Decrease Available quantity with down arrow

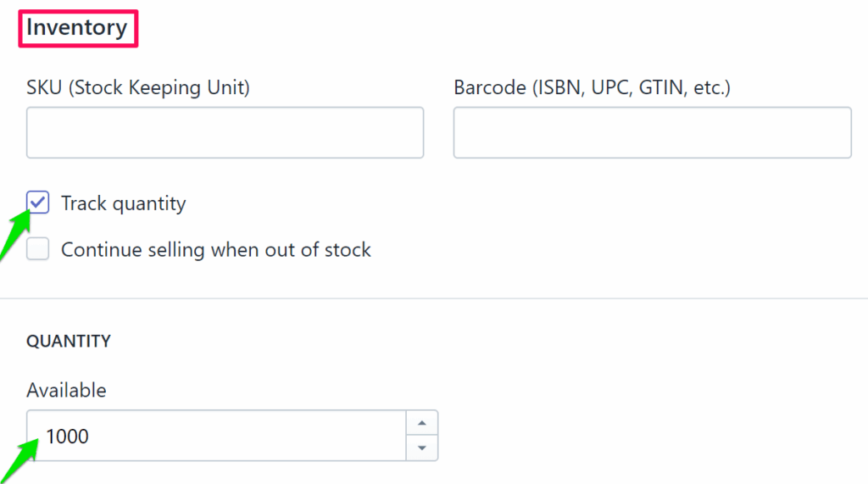[422, 448]
